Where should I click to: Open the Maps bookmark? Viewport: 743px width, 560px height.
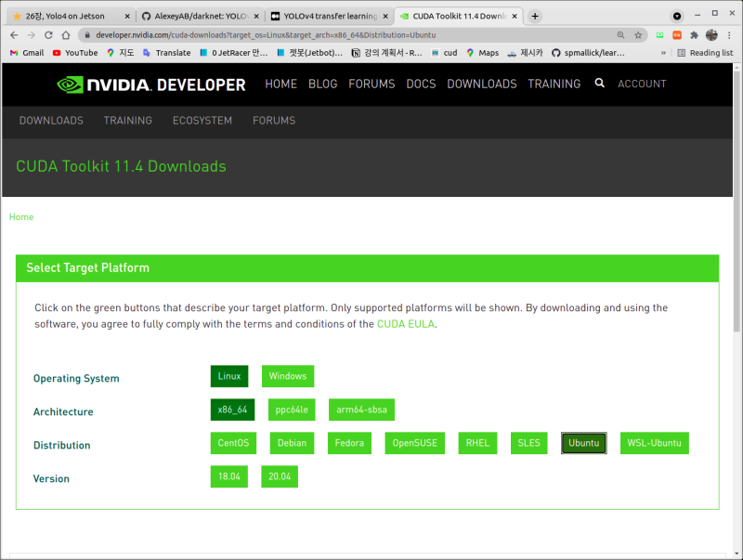pos(482,53)
